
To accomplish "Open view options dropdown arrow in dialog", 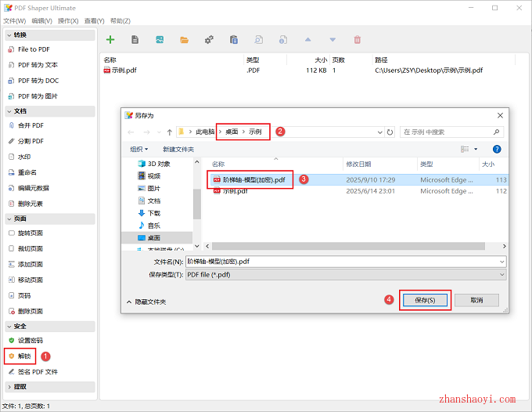I will 476,149.
